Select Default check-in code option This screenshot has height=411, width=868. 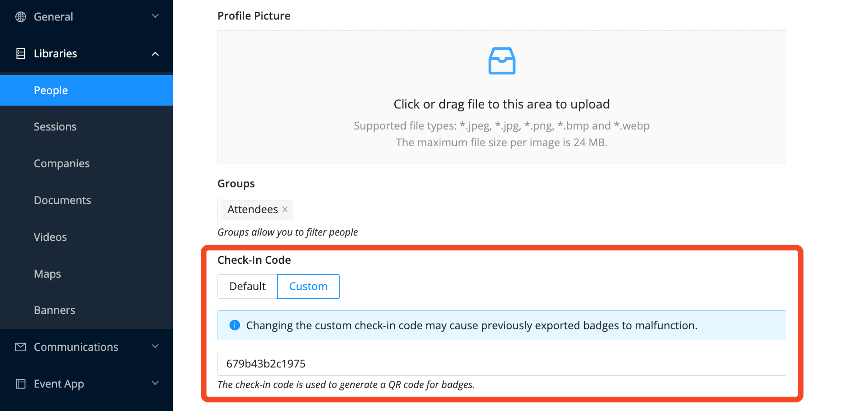pos(247,286)
